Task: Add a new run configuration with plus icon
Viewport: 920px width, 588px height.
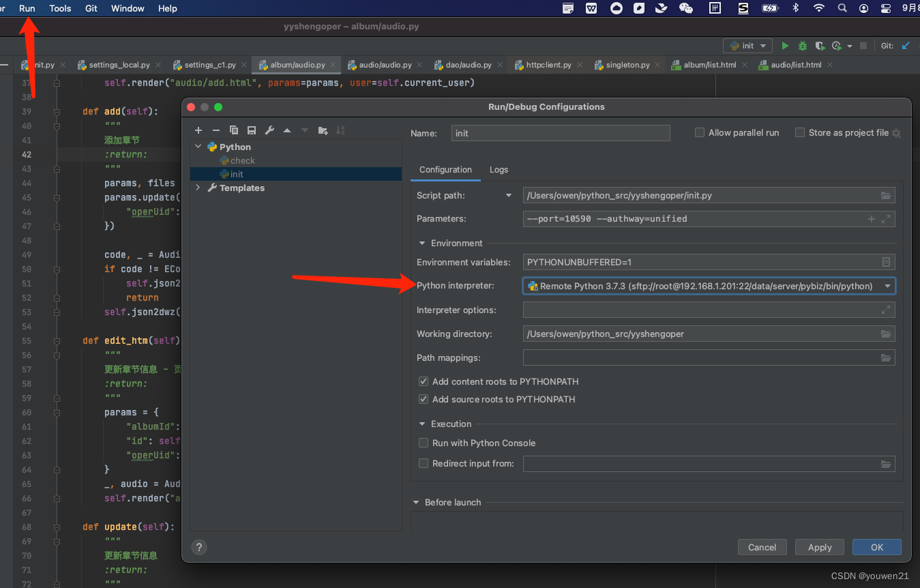Action: tap(198, 130)
